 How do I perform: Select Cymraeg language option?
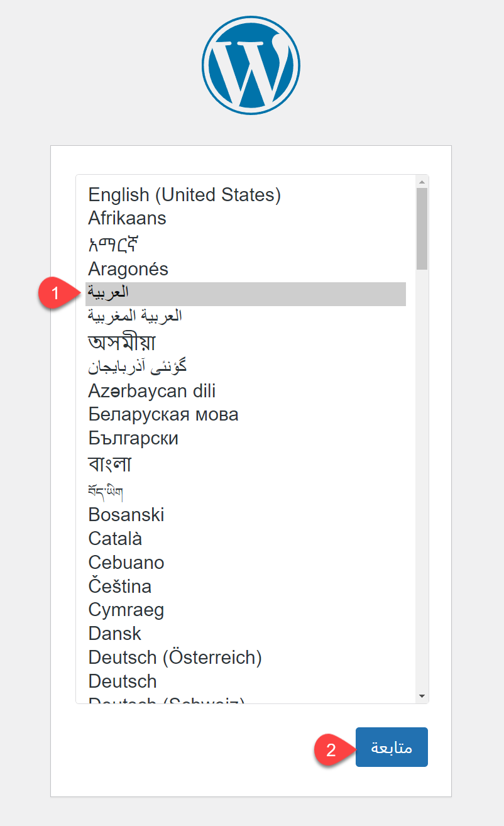pyautogui.click(x=126, y=610)
